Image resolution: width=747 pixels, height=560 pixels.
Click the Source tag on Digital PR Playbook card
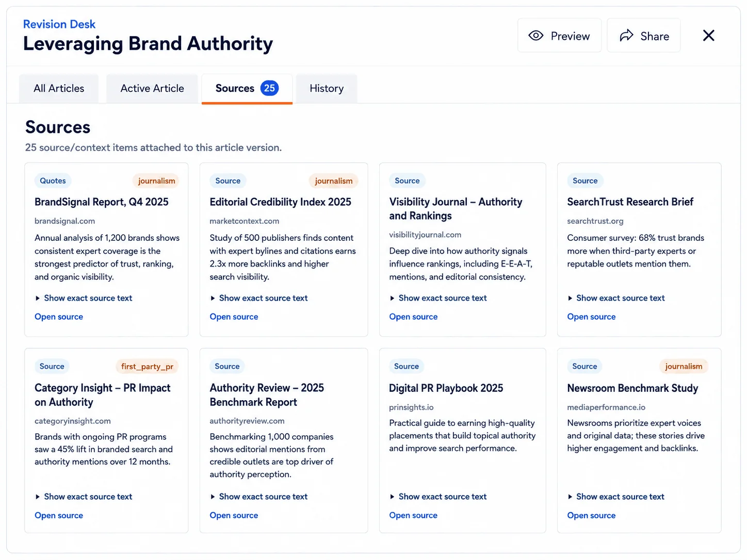[x=406, y=367]
